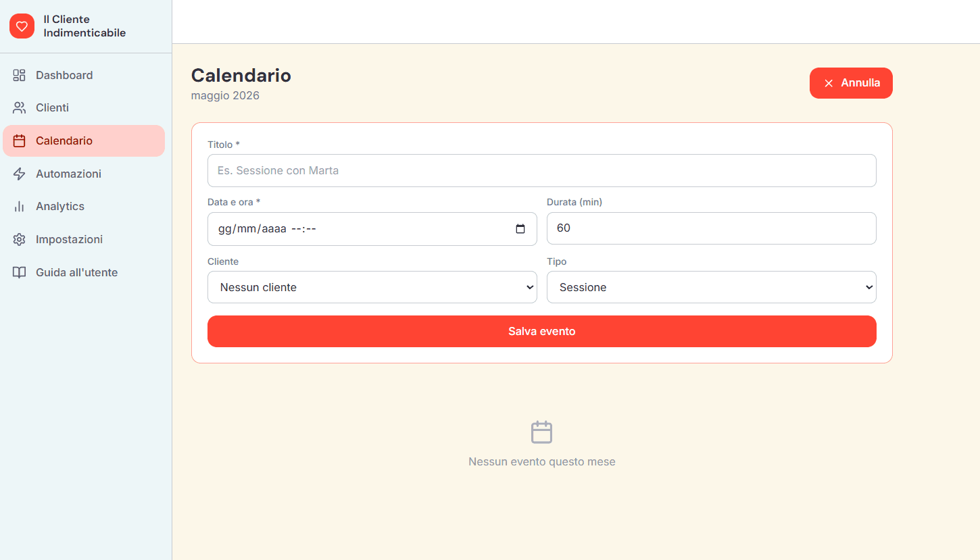Click the red heart app logo
Viewport: 980px width, 560px height.
tap(22, 26)
